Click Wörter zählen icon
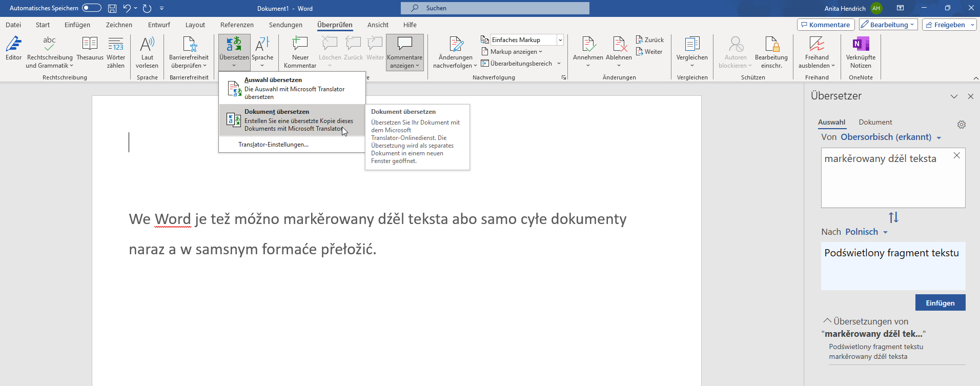 tap(116, 44)
